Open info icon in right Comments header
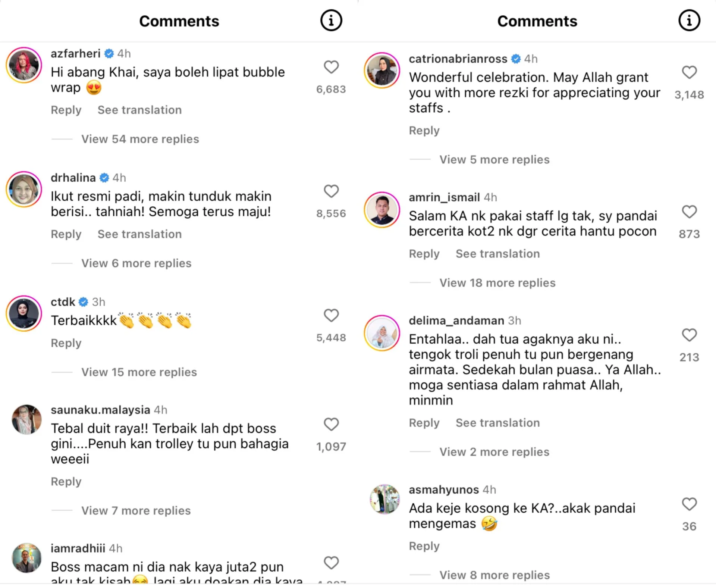Screen dimensions: 716x588 tap(689, 21)
